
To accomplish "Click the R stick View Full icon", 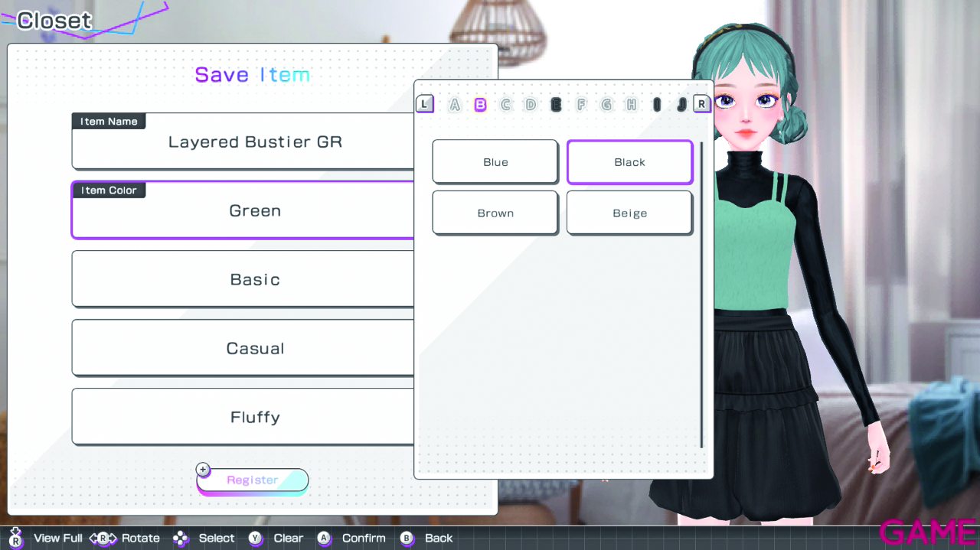I will coord(15,537).
